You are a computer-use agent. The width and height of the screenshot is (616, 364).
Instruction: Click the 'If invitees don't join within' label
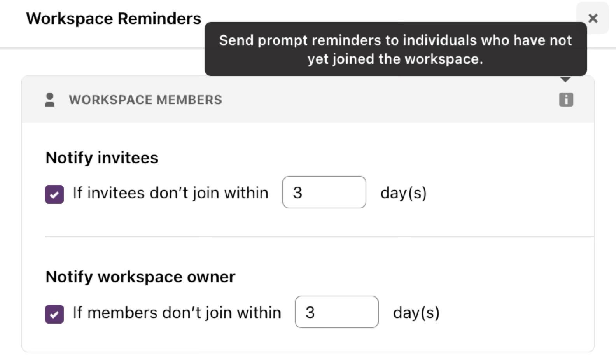click(170, 193)
